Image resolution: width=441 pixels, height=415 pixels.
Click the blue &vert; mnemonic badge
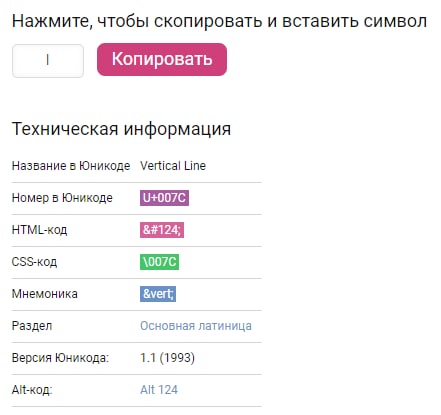[158, 294]
